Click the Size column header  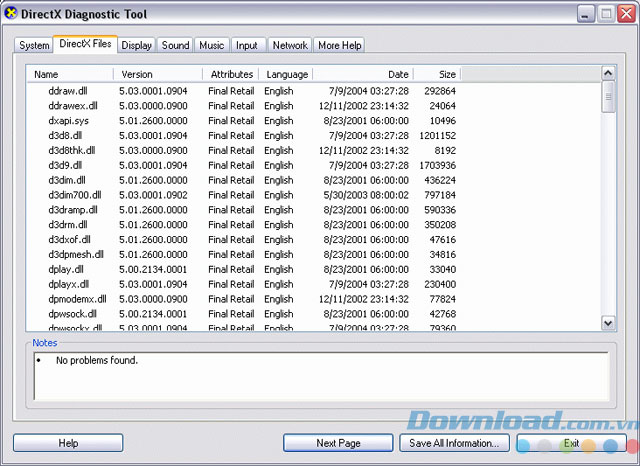436,74
